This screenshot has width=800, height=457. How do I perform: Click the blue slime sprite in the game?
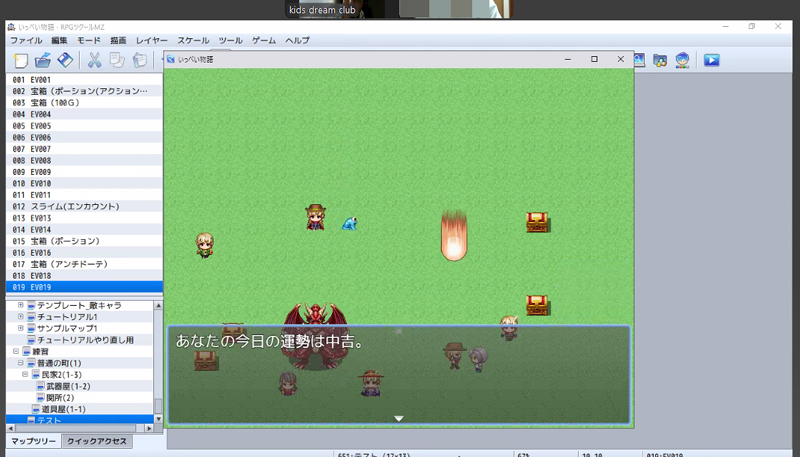(349, 223)
